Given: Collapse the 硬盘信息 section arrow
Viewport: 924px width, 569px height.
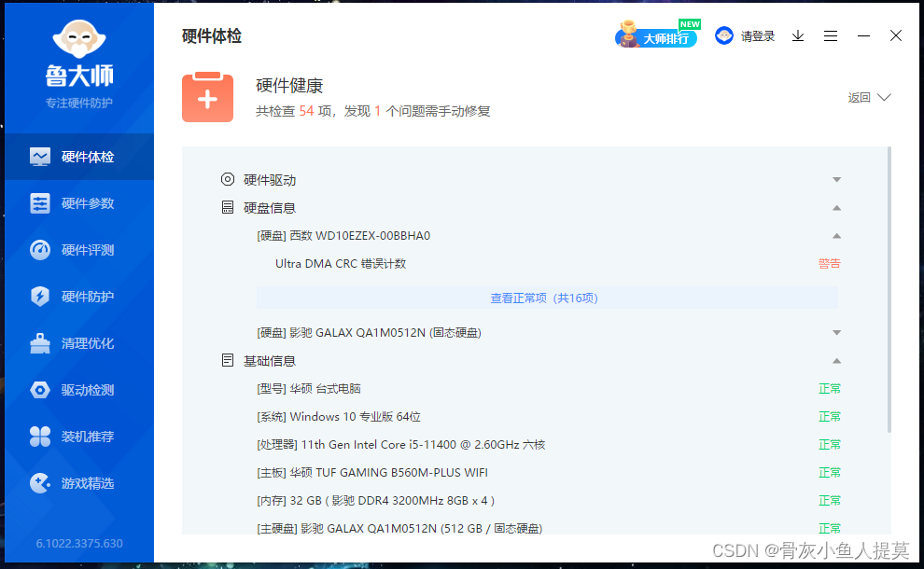Looking at the screenshot, I should click(x=837, y=208).
